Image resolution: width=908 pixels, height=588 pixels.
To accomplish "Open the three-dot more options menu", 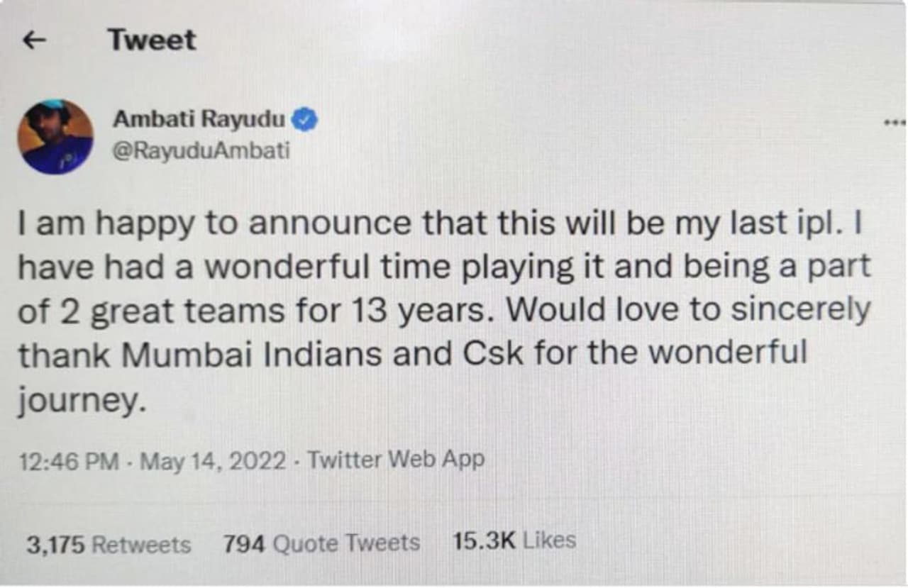I will click(x=895, y=123).
